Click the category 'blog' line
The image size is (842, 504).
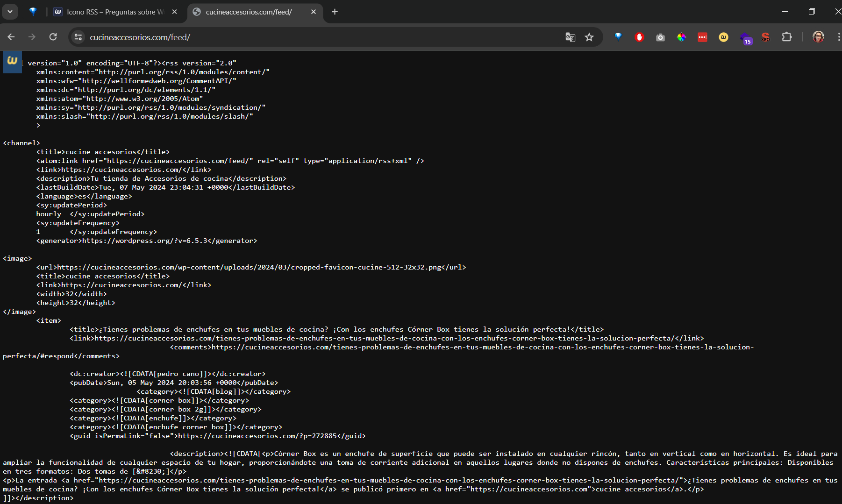(214, 391)
